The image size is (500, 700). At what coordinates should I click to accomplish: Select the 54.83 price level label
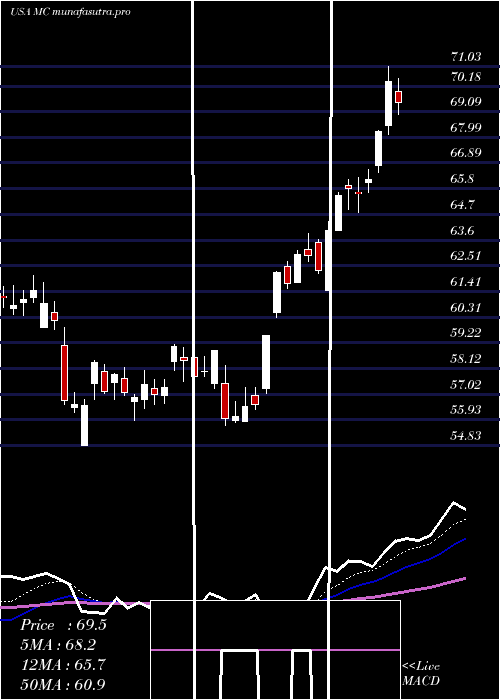click(466, 435)
